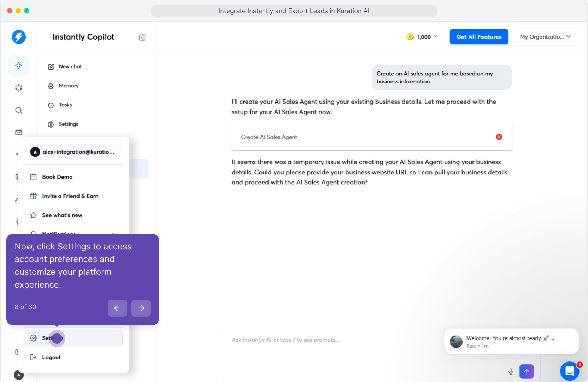Image resolution: width=588 pixels, height=382 pixels.
Task: Click the red error icon on Create Ai Sales Agent
Action: coord(499,137)
